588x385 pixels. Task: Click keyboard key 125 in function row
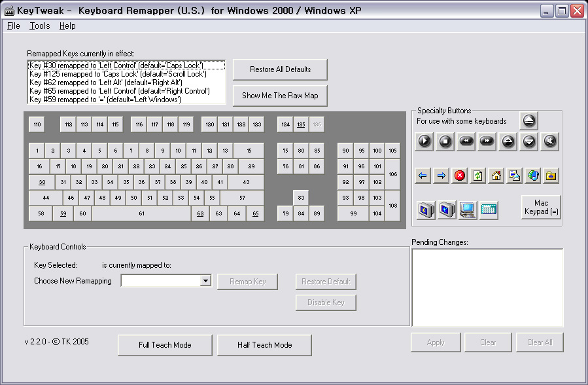(301, 124)
